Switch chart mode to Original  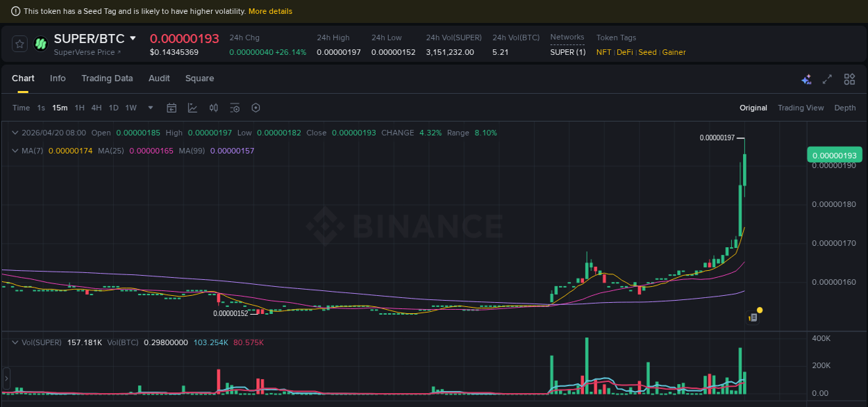753,108
